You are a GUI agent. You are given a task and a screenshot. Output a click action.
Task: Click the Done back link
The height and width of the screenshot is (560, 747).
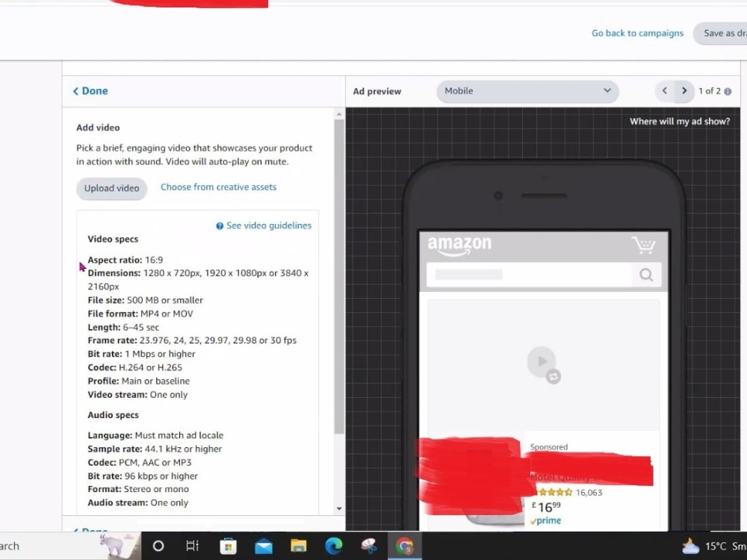click(90, 91)
